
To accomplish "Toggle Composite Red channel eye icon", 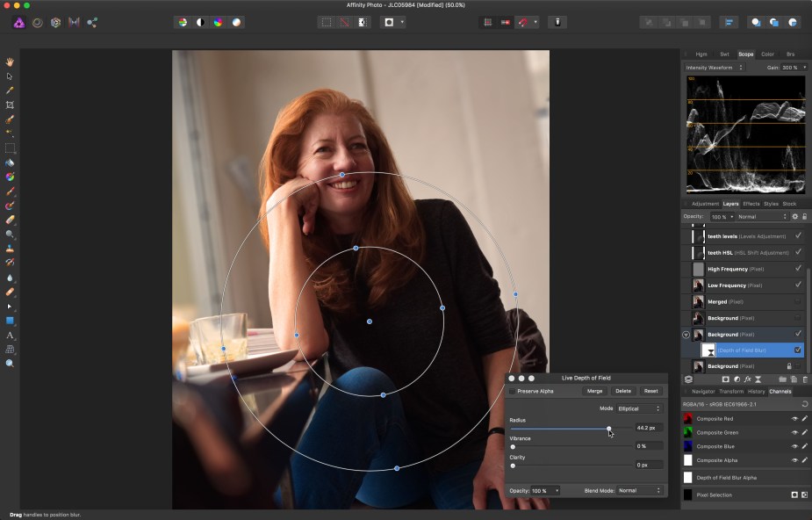I will point(794,418).
